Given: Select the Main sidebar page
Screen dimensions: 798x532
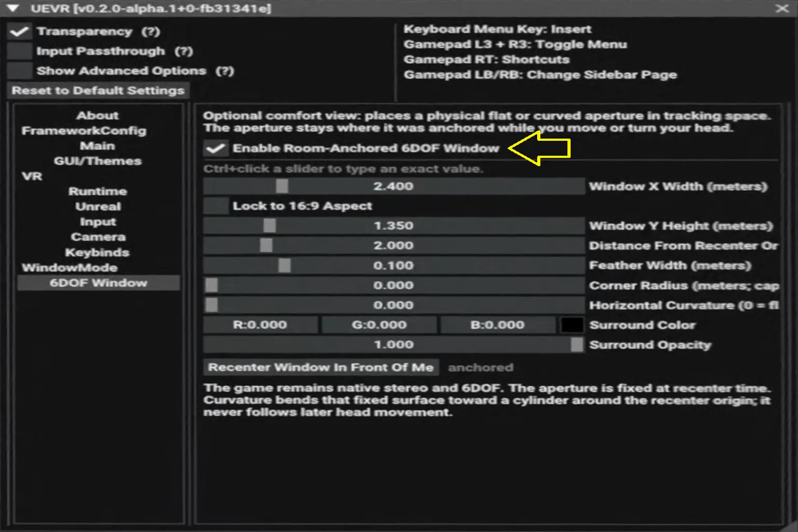Looking at the screenshot, I should coord(98,145).
